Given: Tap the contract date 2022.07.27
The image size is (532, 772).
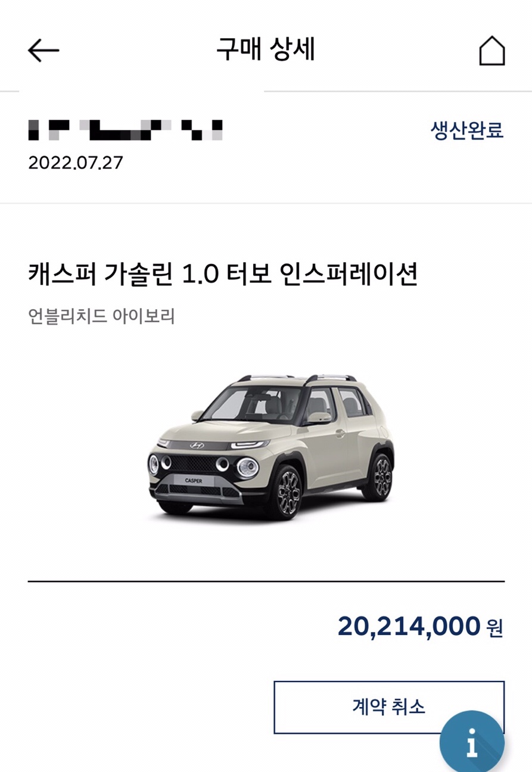Looking at the screenshot, I should (75, 163).
